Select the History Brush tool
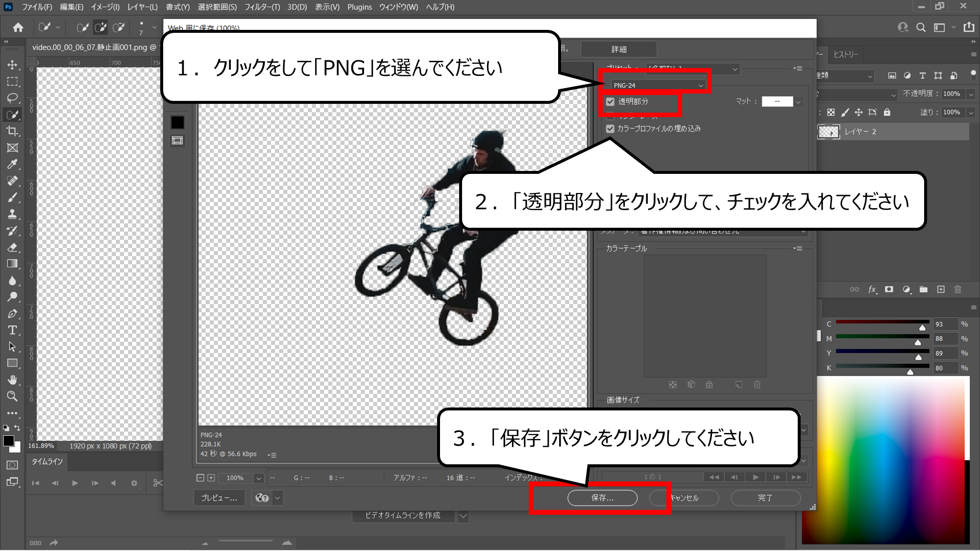 (13, 231)
